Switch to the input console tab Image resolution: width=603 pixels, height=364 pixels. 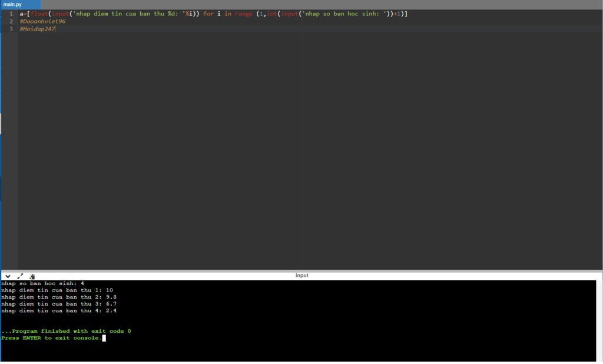[302, 275]
